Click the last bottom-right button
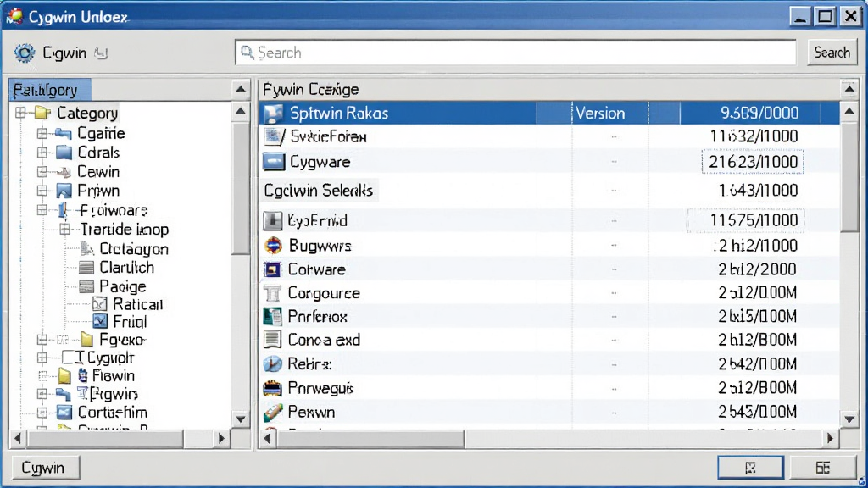Viewport: 868px width, 488px height. 822,468
